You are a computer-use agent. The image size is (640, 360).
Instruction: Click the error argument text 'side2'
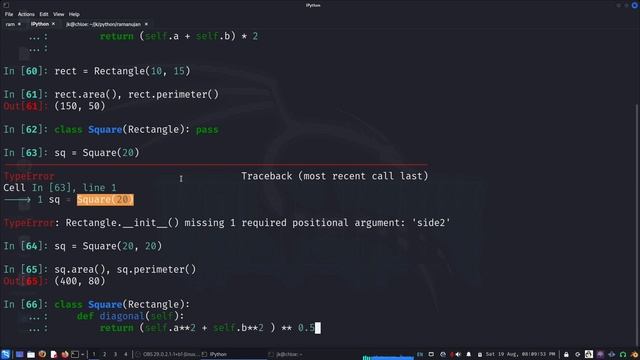click(431, 223)
